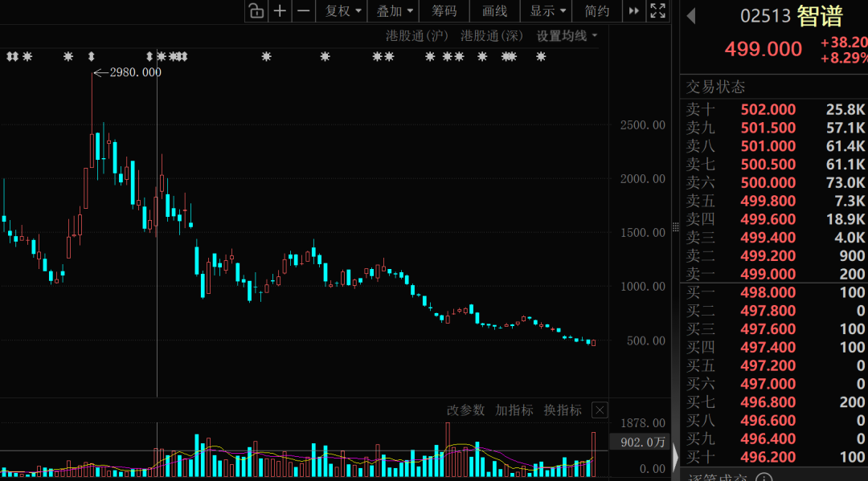Expand the 显示 dropdown
868x481 pixels.
tap(547, 11)
